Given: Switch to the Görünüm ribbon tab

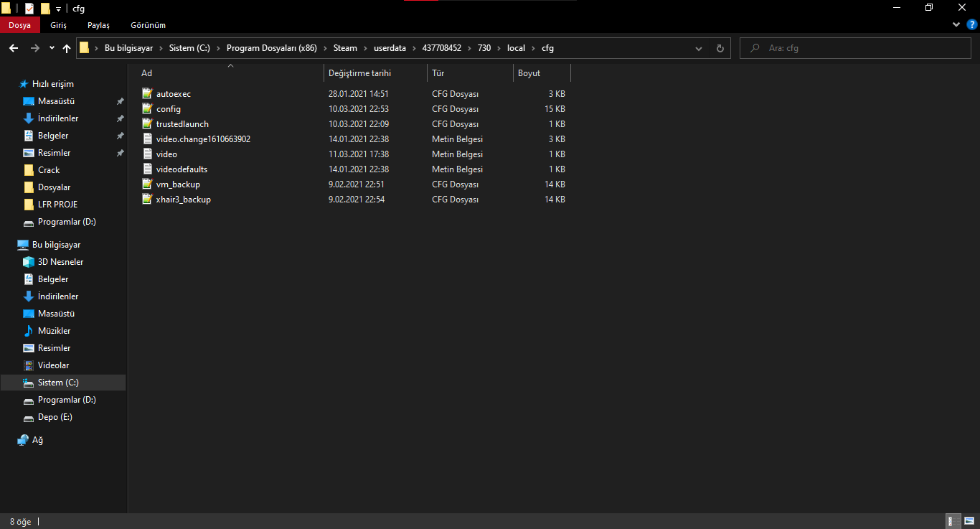Looking at the screenshot, I should (x=147, y=25).
